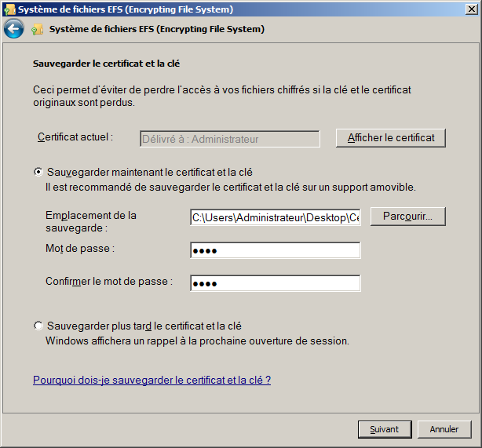Image resolution: width=482 pixels, height=448 pixels.
Task: Click the back arrow button
Action: [x=13, y=30]
